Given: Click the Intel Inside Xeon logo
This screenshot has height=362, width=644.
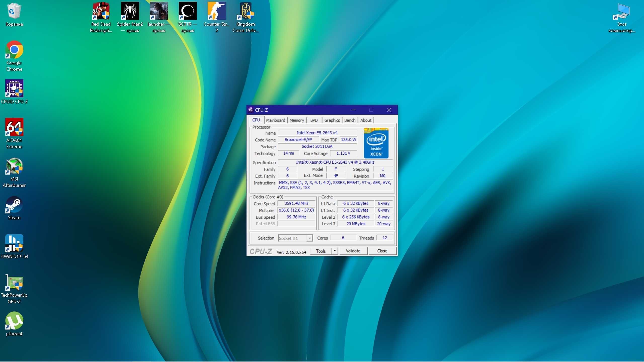Looking at the screenshot, I should pos(376,143).
